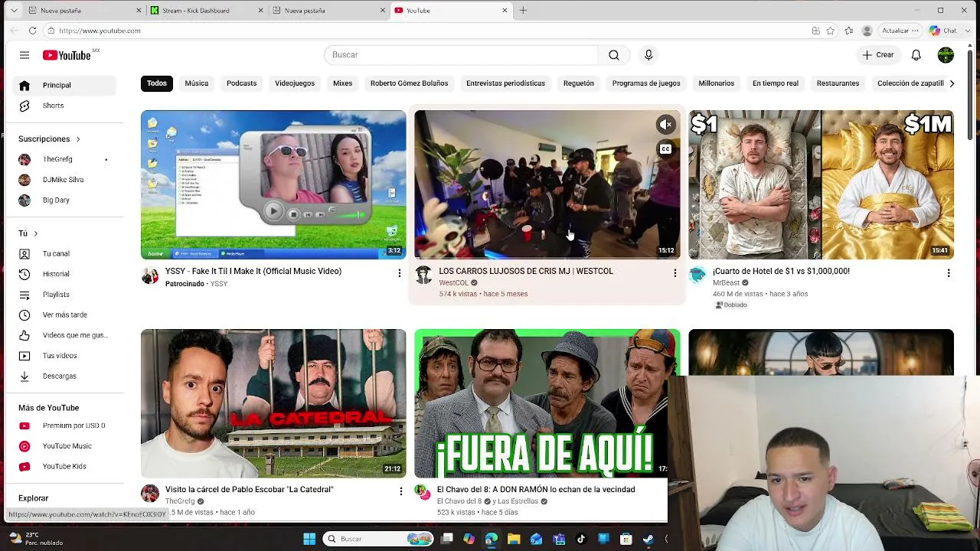The height and width of the screenshot is (551, 980).
Task: Open Premium por USD 0 offer
Action: click(x=73, y=425)
